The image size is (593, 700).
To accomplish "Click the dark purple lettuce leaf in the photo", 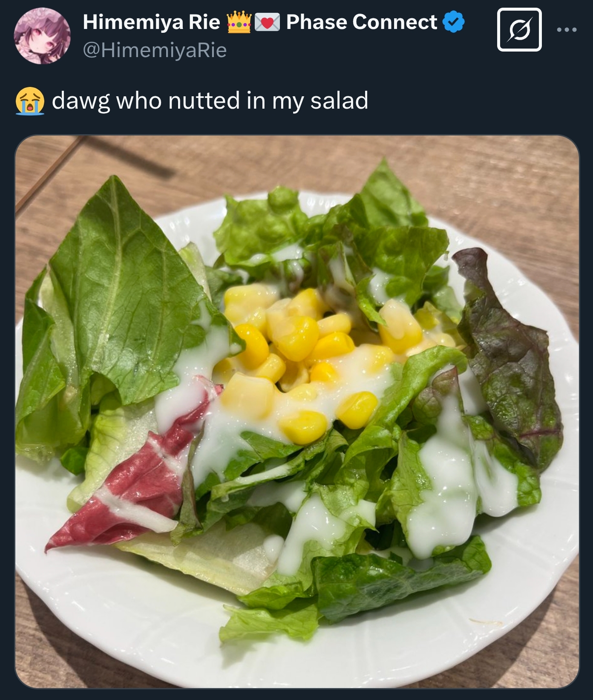I will point(511,362).
